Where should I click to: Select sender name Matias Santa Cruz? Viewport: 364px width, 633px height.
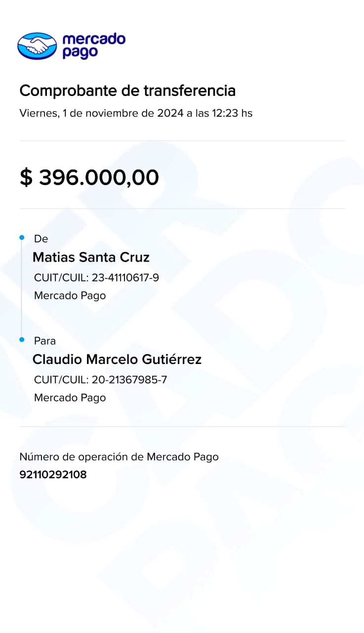[91, 257]
